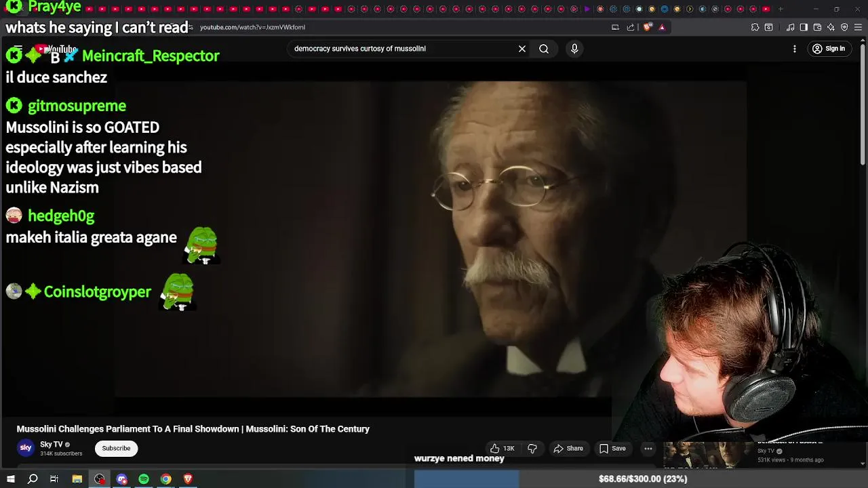Open Brave browser from the taskbar
The width and height of the screenshot is (868, 488).
[188, 479]
